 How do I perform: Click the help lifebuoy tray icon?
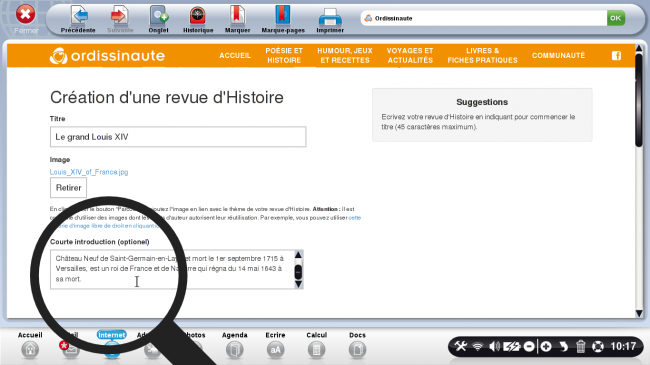597,346
